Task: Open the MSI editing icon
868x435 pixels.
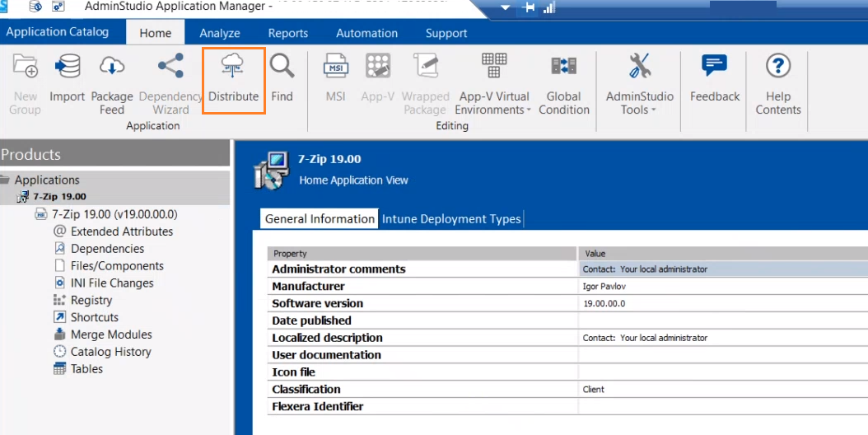Action: [x=335, y=66]
